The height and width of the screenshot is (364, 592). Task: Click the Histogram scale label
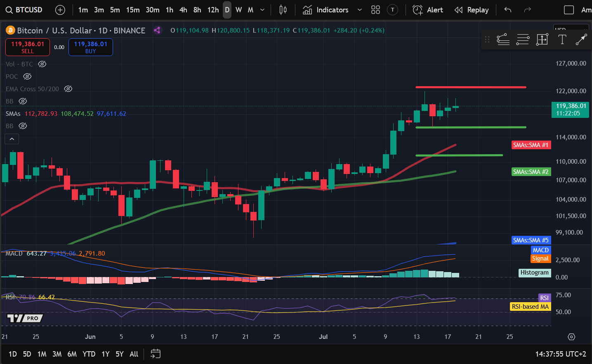pos(535,272)
